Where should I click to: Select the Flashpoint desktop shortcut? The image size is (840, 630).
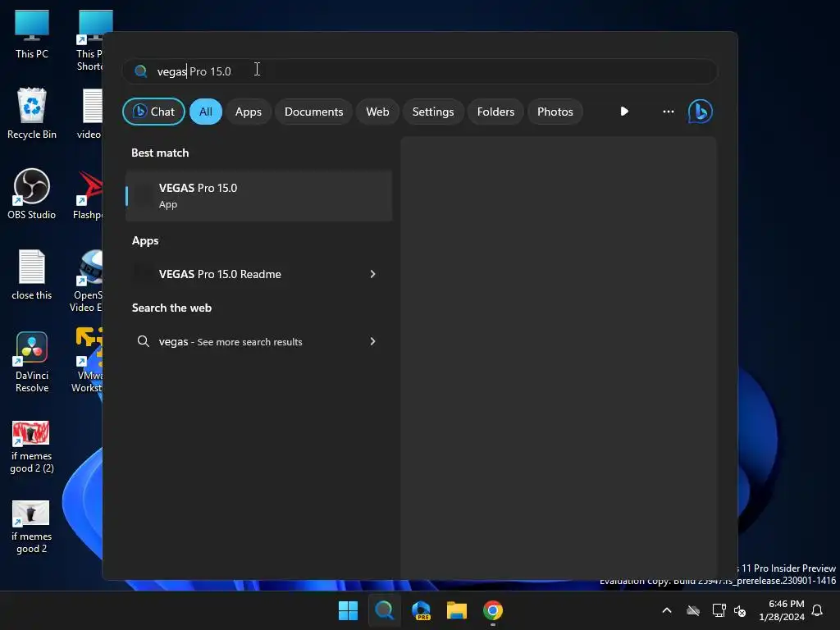(89, 194)
